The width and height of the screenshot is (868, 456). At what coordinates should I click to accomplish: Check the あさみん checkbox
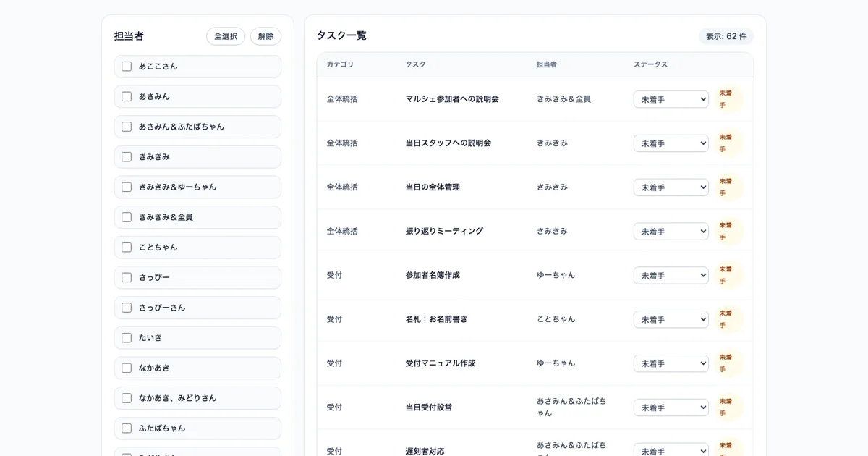[126, 96]
